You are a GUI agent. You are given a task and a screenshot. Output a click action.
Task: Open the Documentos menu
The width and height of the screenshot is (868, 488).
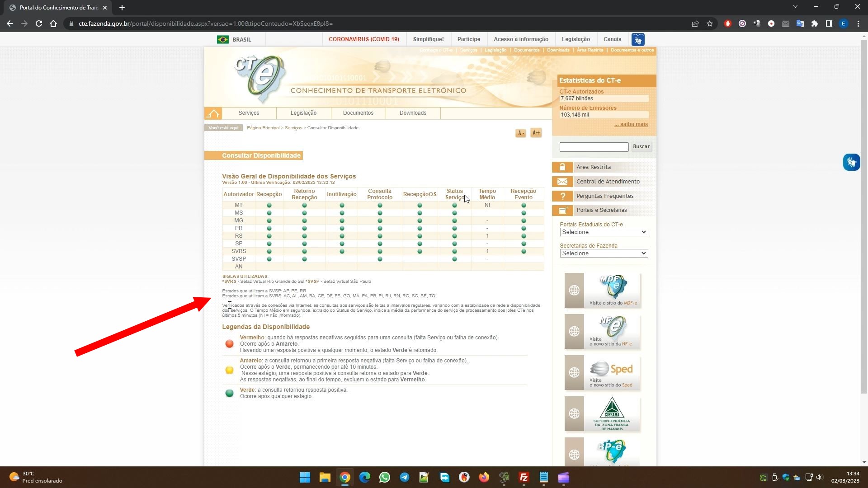(358, 113)
